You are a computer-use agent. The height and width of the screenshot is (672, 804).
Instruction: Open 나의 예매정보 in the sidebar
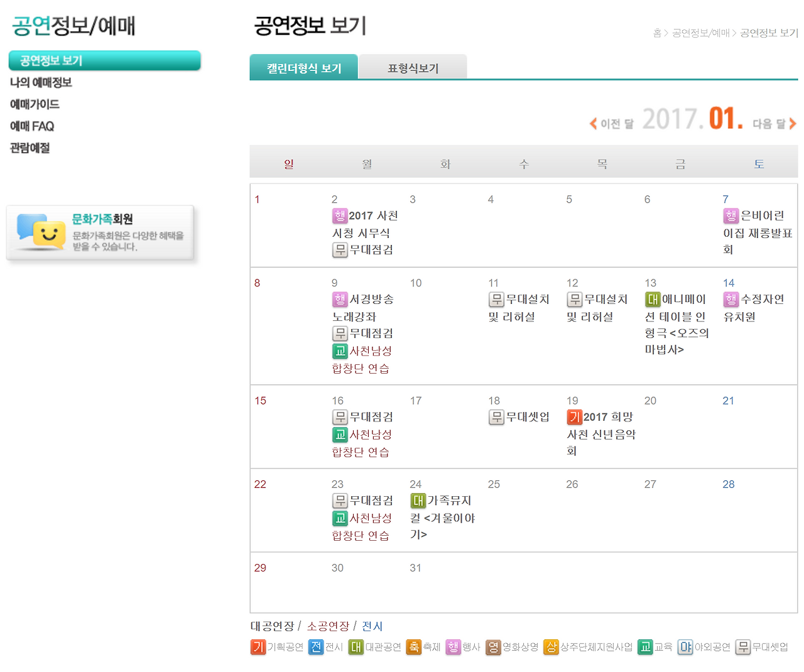pyautogui.click(x=40, y=83)
